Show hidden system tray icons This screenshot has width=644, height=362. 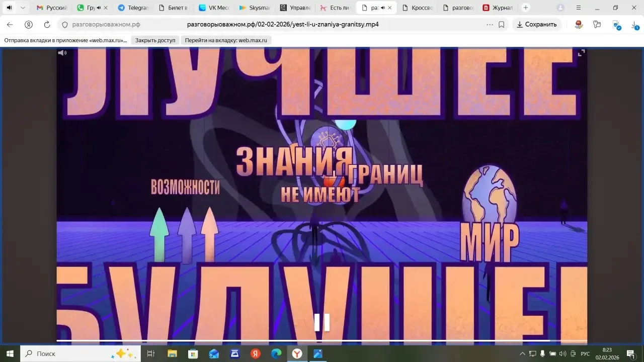[x=522, y=353]
